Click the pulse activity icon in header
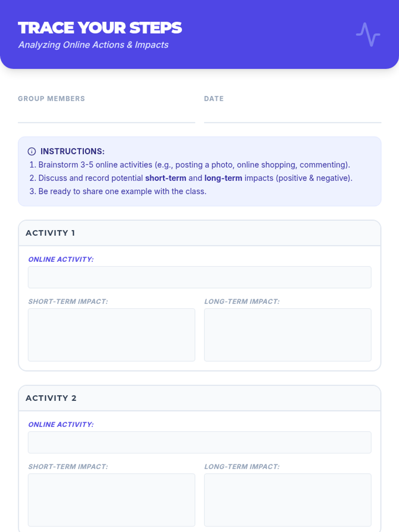The width and height of the screenshot is (399, 532). point(368,34)
